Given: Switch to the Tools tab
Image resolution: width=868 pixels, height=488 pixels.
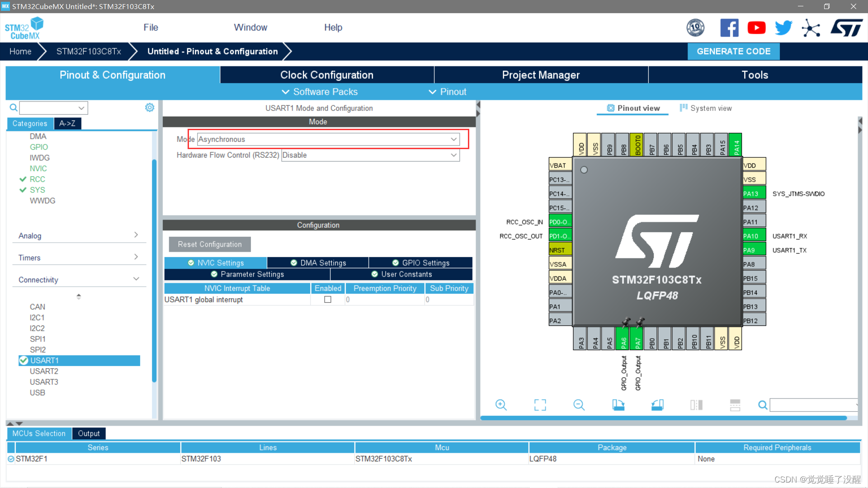Looking at the screenshot, I should click(x=755, y=75).
